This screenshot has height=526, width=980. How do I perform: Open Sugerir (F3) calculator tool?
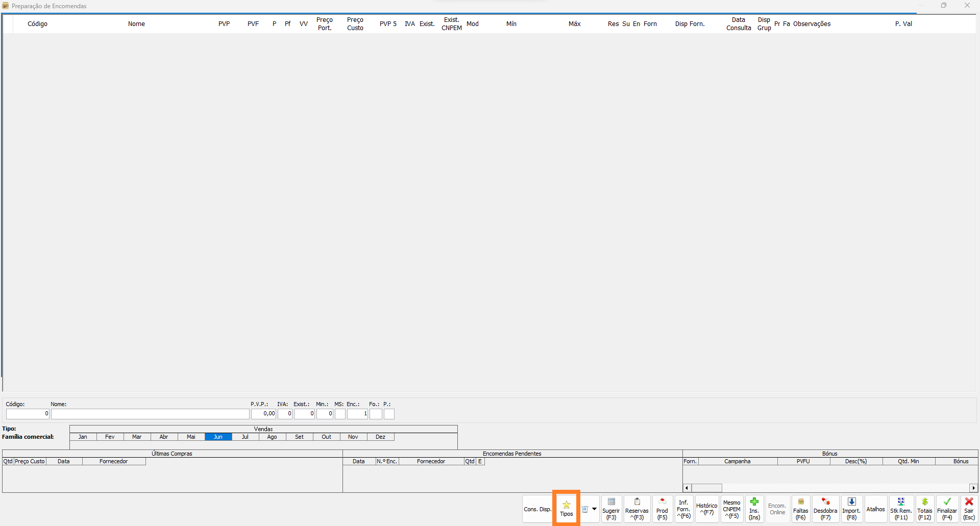(611, 509)
